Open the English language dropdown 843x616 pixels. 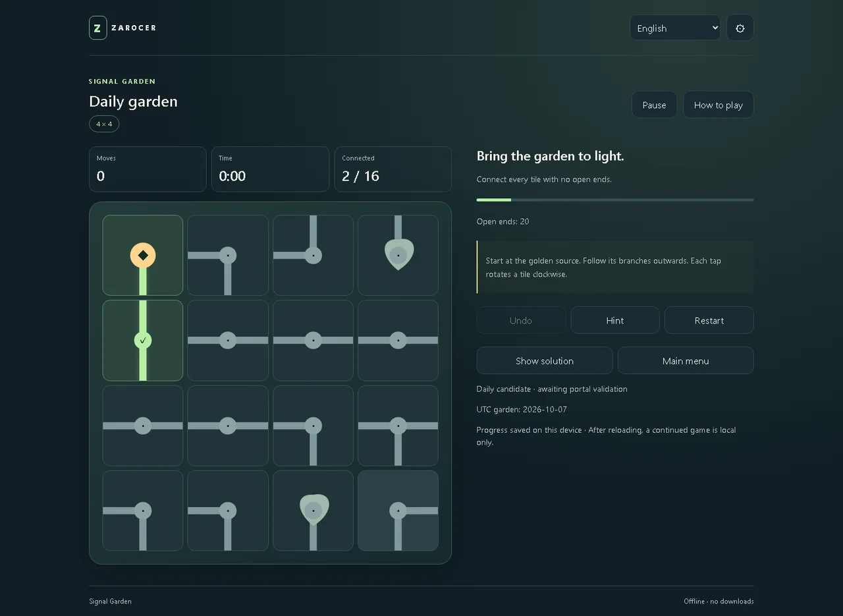tap(675, 28)
